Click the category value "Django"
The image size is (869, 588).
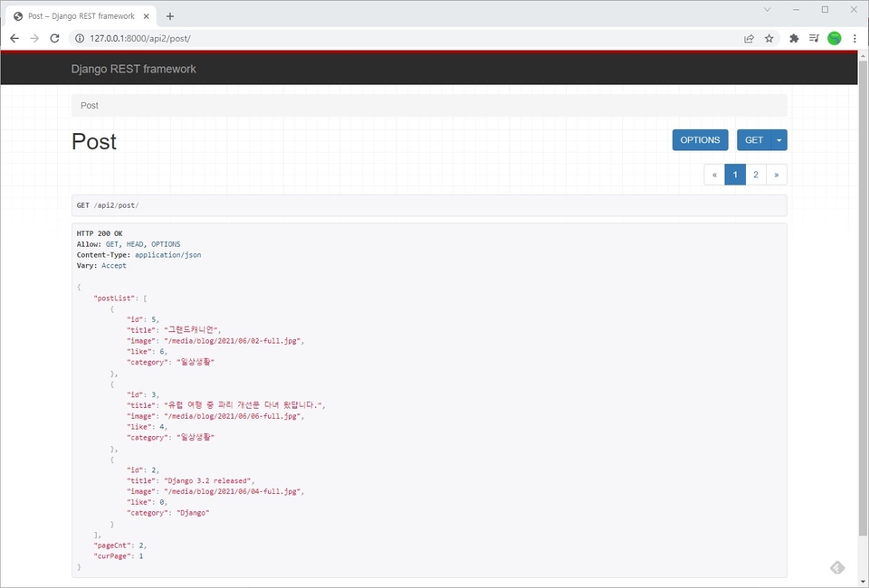pos(192,513)
